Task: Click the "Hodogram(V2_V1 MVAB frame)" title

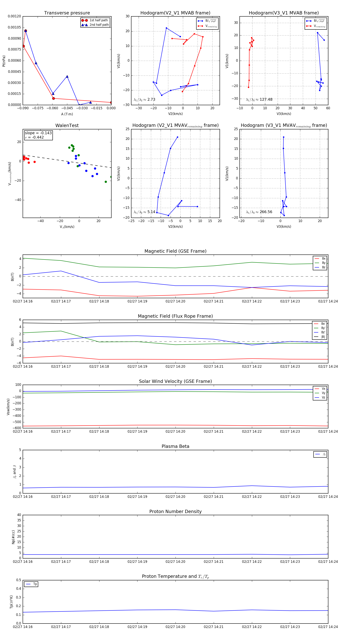Action: [175, 13]
